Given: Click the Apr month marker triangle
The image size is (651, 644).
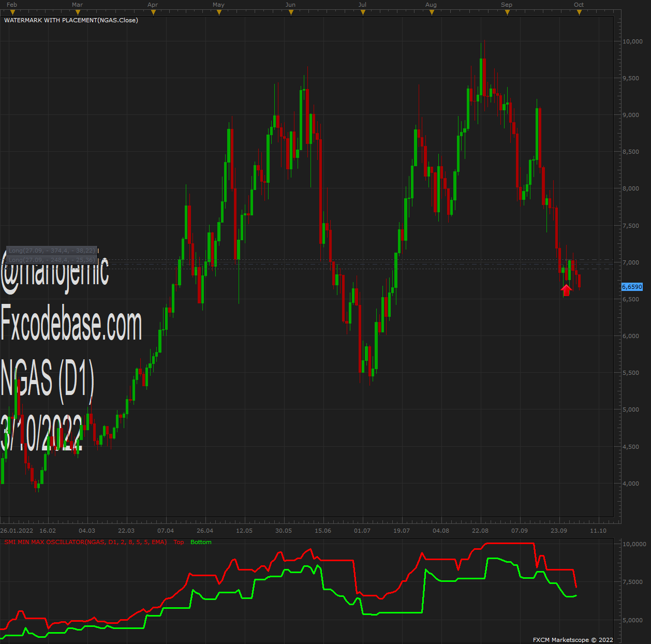Looking at the screenshot, I should click(x=153, y=12).
